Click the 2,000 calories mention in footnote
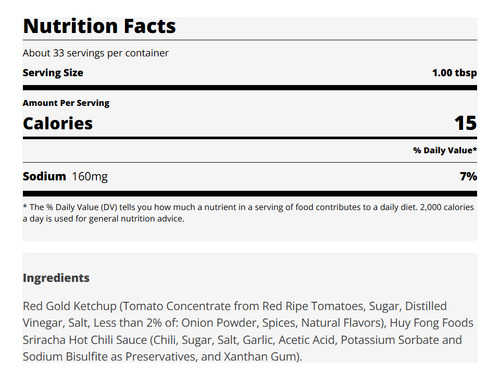 (447, 207)
